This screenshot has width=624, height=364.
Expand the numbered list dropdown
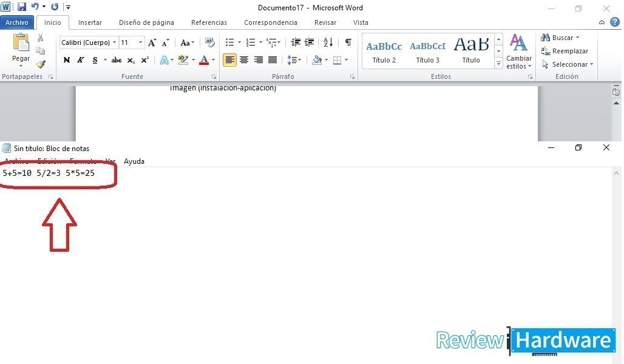point(260,42)
